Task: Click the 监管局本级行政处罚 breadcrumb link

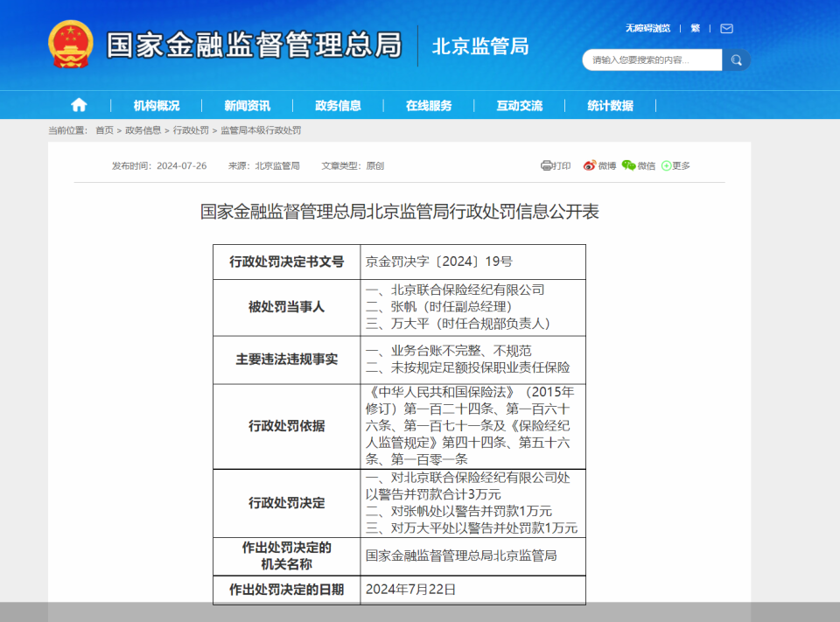Action: [x=261, y=130]
